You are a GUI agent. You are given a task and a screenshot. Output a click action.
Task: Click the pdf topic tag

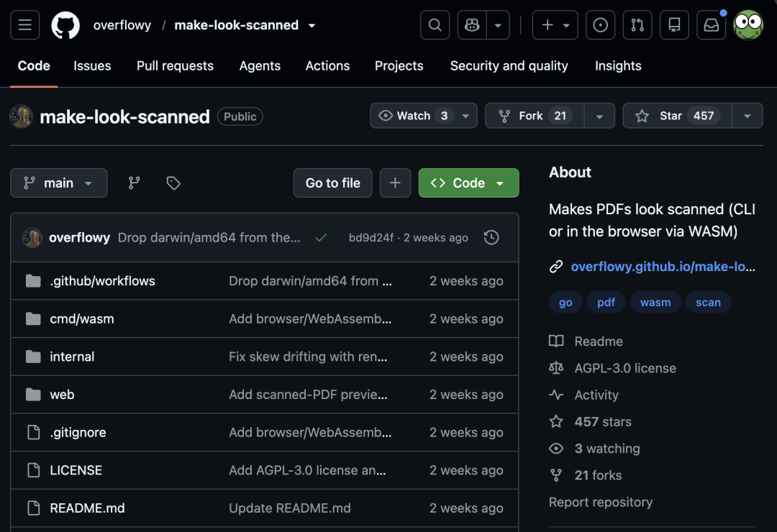pos(606,302)
